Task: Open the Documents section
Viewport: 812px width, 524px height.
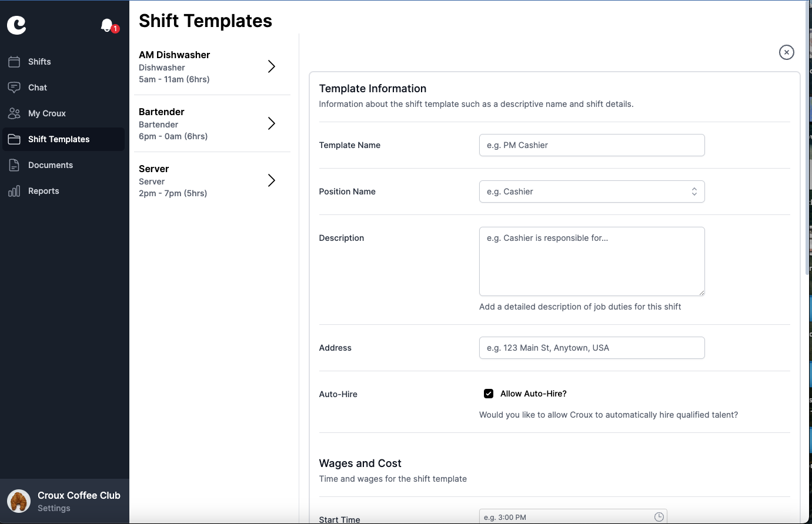Action: pyautogui.click(x=51, y=165)
